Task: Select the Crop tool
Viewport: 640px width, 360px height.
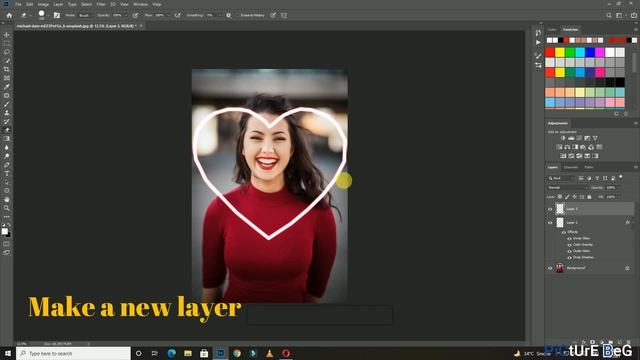Action: (x=7, y=70)
